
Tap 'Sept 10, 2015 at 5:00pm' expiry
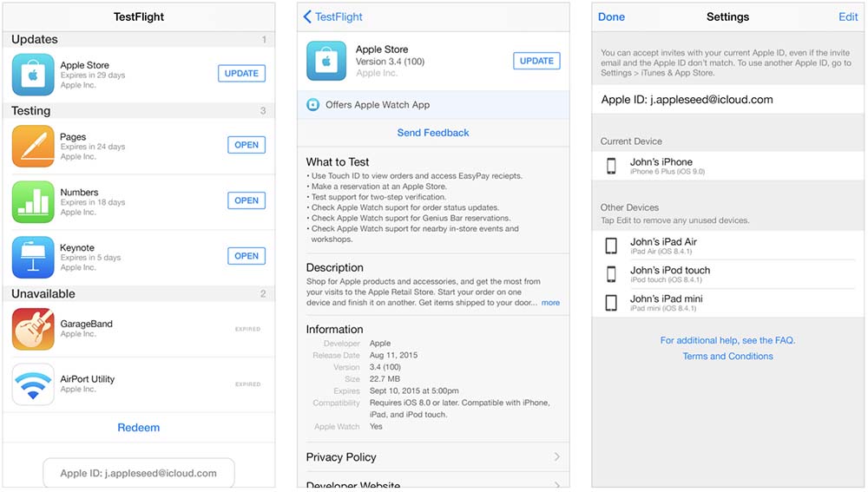tap(414, 390)
